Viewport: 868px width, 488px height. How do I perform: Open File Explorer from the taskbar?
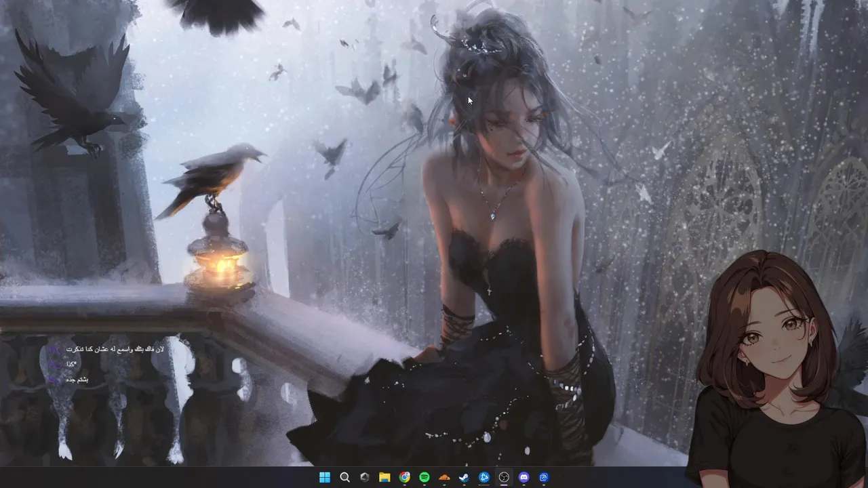(x=384, y=477)
